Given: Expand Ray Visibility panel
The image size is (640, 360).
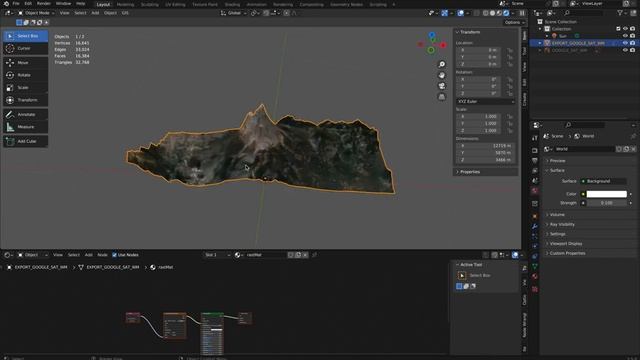Looking at the screenshot, I should (562, 224).
